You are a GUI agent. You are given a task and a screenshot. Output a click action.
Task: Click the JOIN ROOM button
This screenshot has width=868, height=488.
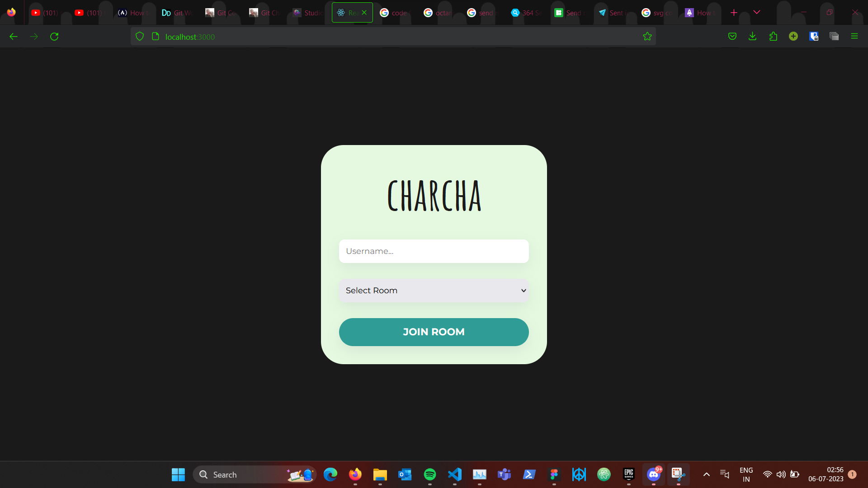coord(434,332)
